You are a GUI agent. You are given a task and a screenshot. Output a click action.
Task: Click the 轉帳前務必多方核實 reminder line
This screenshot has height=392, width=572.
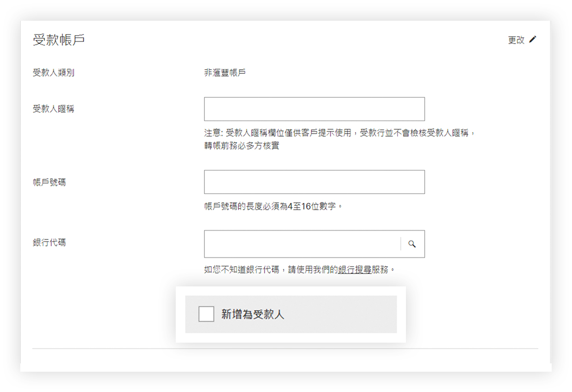241,146
